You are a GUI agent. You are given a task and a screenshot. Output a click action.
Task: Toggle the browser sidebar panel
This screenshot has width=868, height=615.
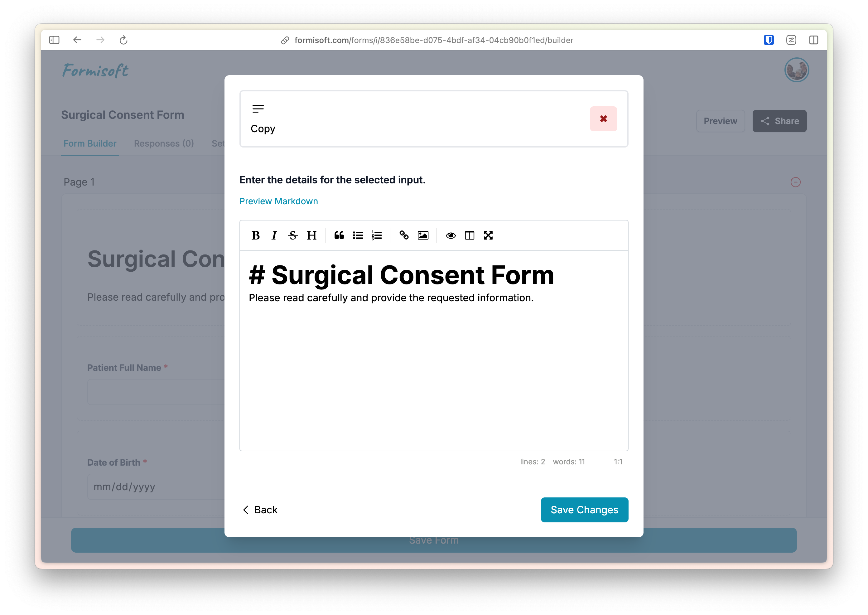click(54, 40)
